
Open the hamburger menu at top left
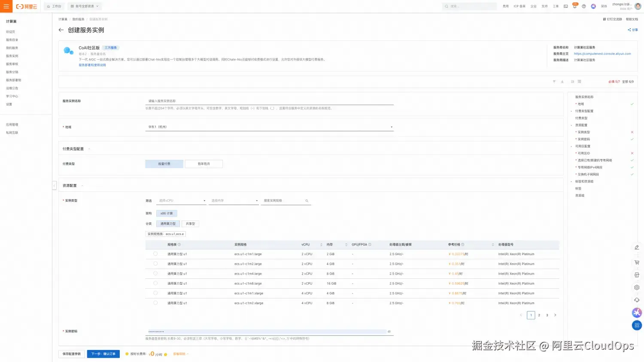6,6
